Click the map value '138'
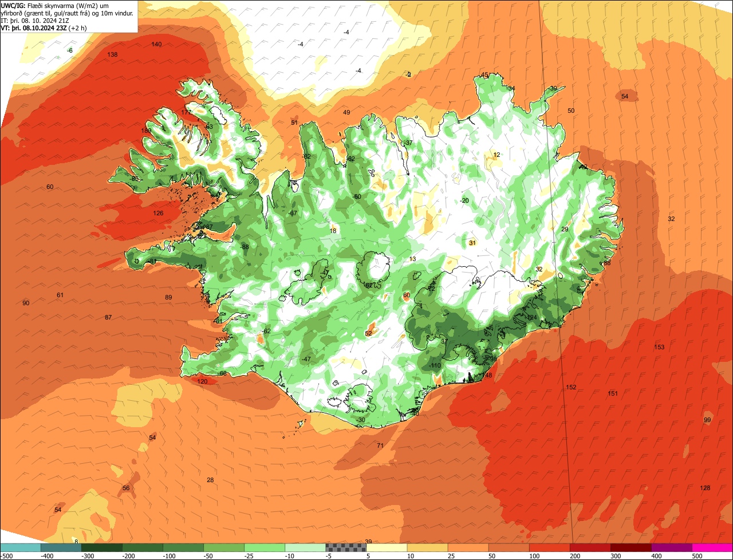 tap(112, 55)
